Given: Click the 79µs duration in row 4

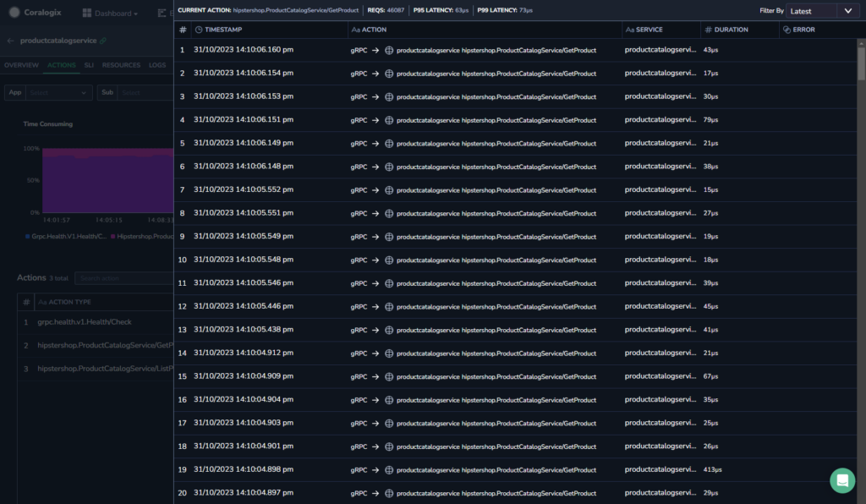Looking at the screenshot, I should pyautogui.click(x=710, y=120).
